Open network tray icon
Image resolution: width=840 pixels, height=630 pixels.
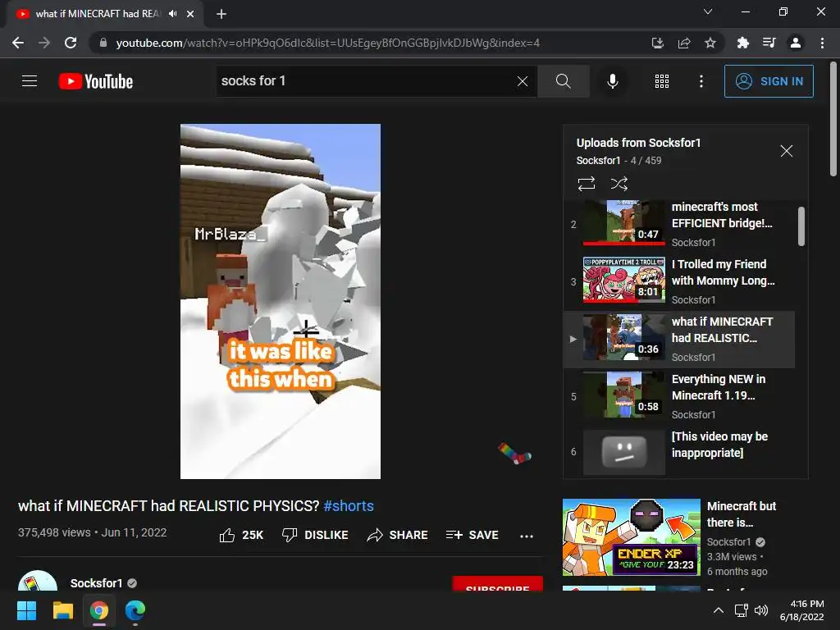coord(741,610)
